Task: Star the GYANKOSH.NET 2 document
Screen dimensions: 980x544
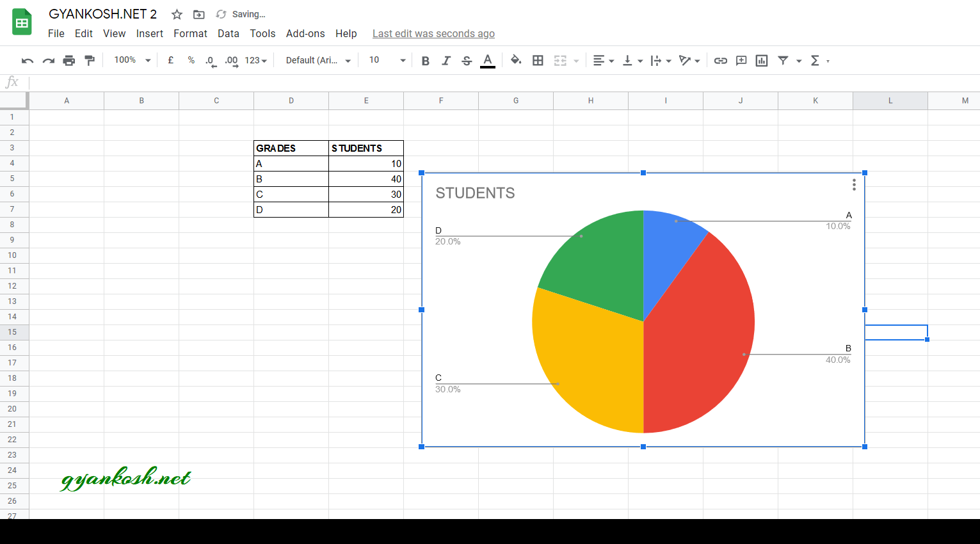Action: click(x=177, y=14)
